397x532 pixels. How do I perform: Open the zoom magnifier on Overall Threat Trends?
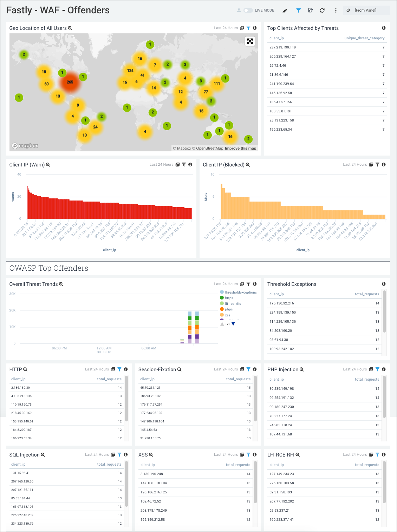click(60, 284)
